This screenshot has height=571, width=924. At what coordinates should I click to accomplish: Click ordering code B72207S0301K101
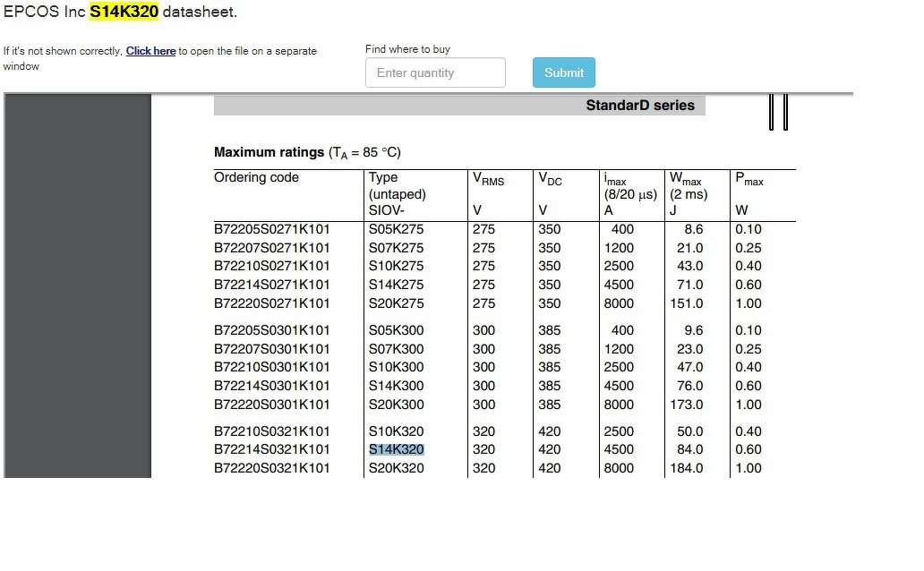coord(271,349)
